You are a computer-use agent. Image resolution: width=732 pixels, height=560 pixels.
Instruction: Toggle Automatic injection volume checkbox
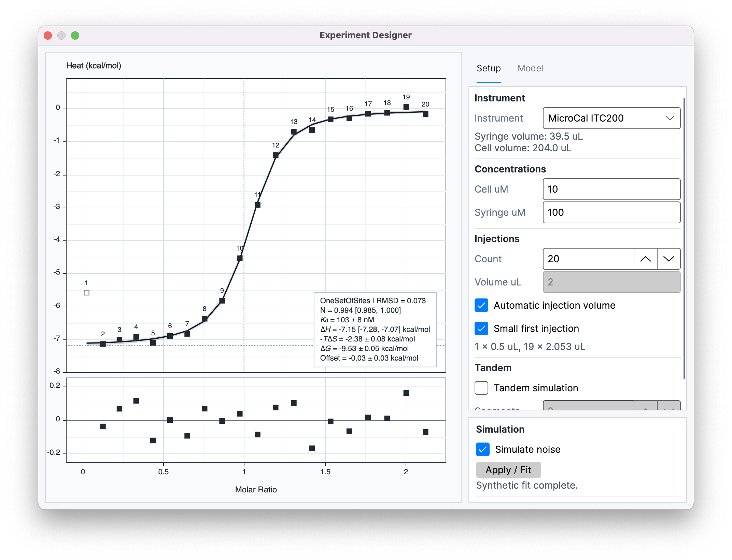(x=481, y=305)
